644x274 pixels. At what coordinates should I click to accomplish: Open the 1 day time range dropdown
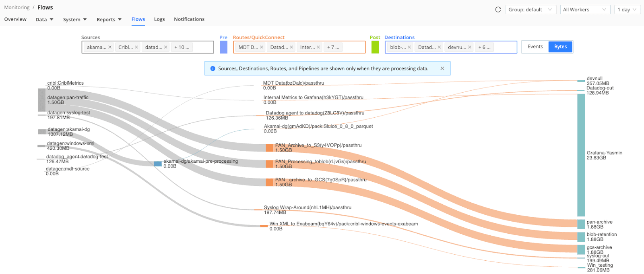click(x=627, y=10)
